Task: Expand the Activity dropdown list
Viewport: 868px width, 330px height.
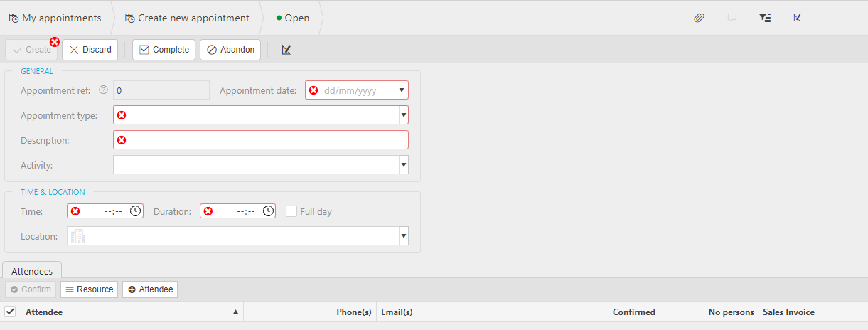Action: click(403, 165)
